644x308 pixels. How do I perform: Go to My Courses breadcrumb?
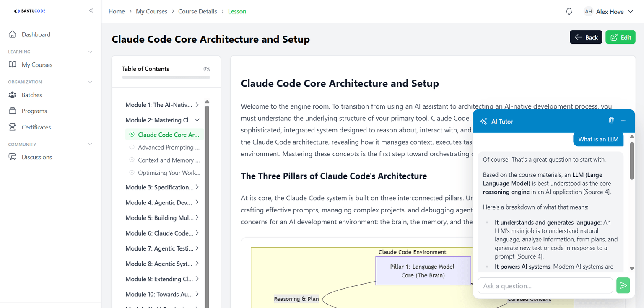151,11
